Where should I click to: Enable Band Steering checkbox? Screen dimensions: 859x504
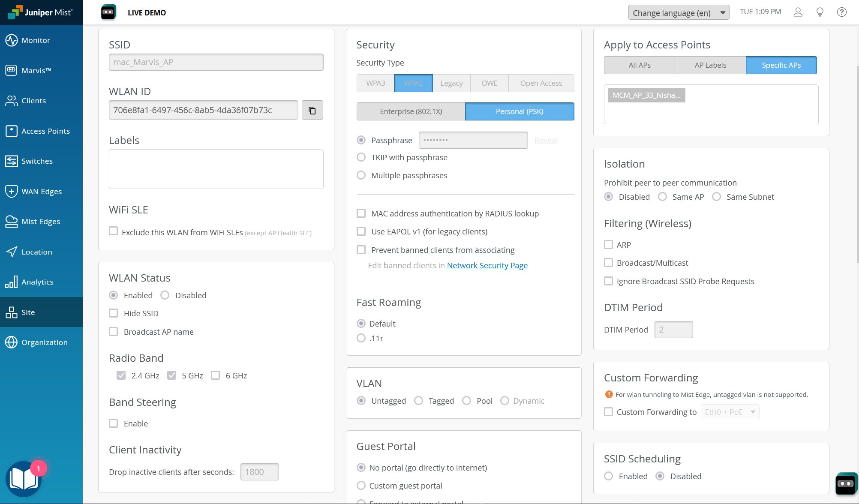coord(113,423)
